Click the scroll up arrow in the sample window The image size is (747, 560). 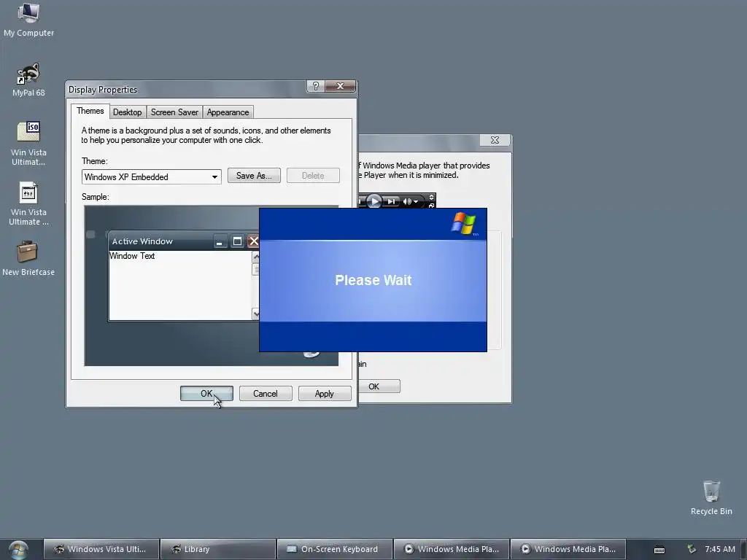[256, 257]
